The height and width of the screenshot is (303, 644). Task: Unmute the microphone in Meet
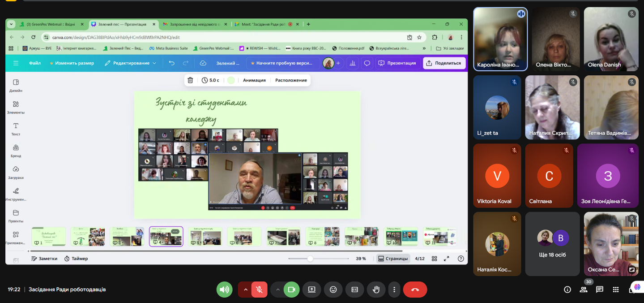[x=259, y=290]
